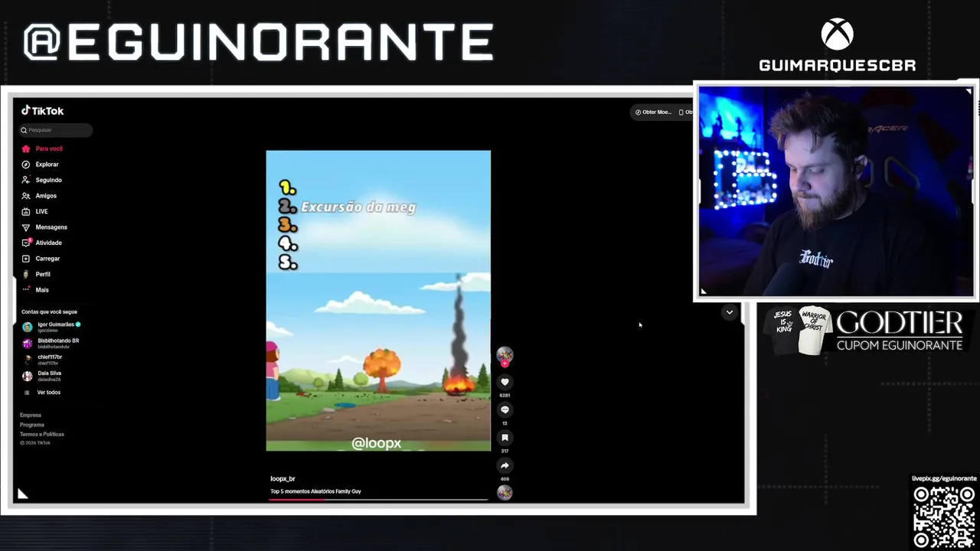Click the Obter Moedas button
Screen dimensions: 980x551
pos(653,112)
